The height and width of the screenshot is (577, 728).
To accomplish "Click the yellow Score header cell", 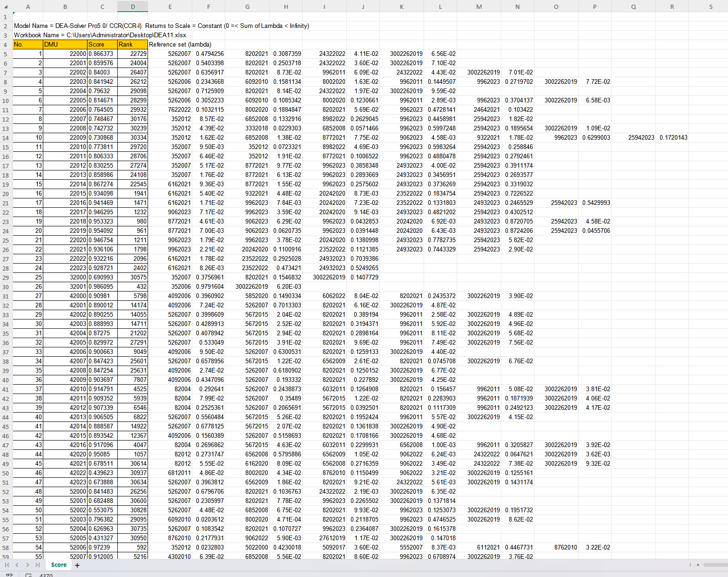I will tap(102, 45).
